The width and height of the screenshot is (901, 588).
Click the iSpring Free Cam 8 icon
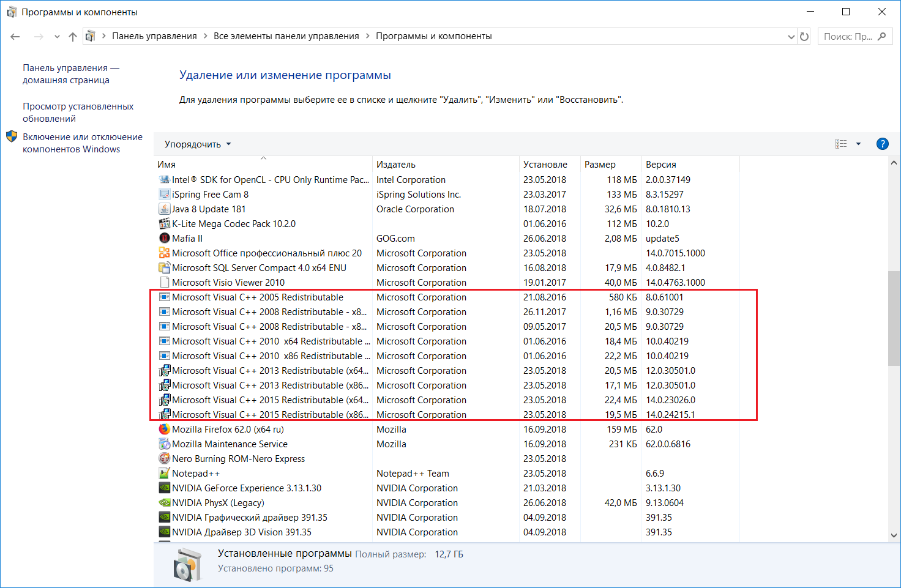[x=164, y=195]
